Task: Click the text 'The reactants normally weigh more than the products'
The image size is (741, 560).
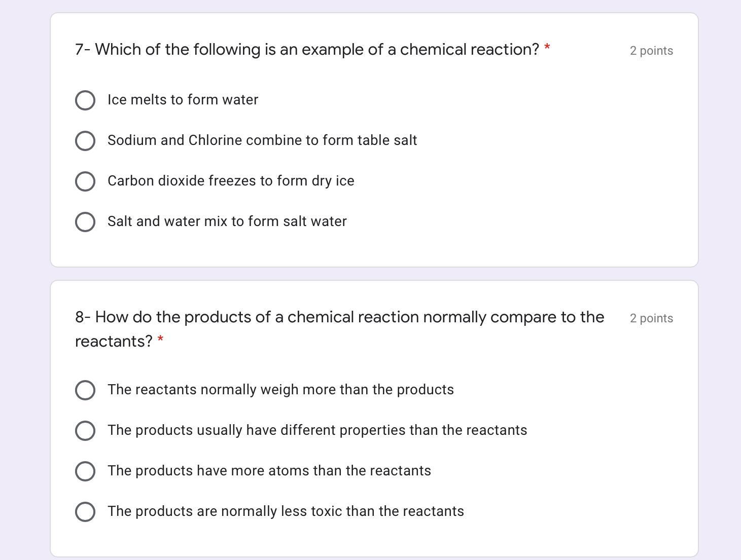Action: 280,390
